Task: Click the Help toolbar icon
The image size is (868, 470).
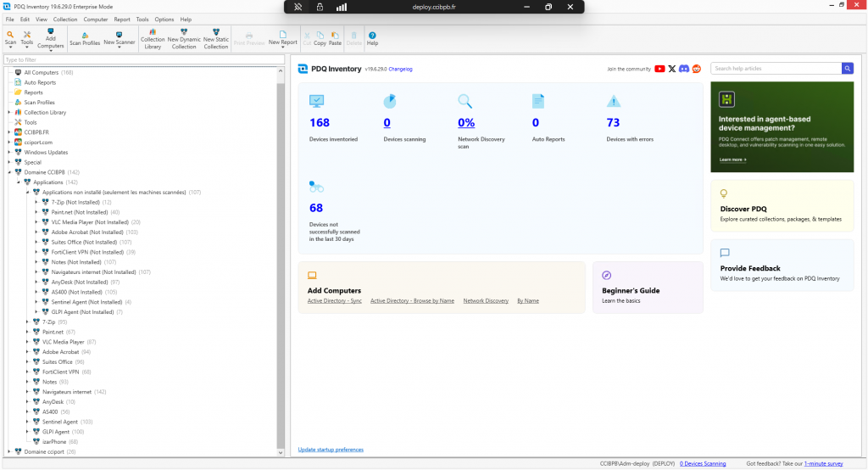Action: click(x=373, y=38)
